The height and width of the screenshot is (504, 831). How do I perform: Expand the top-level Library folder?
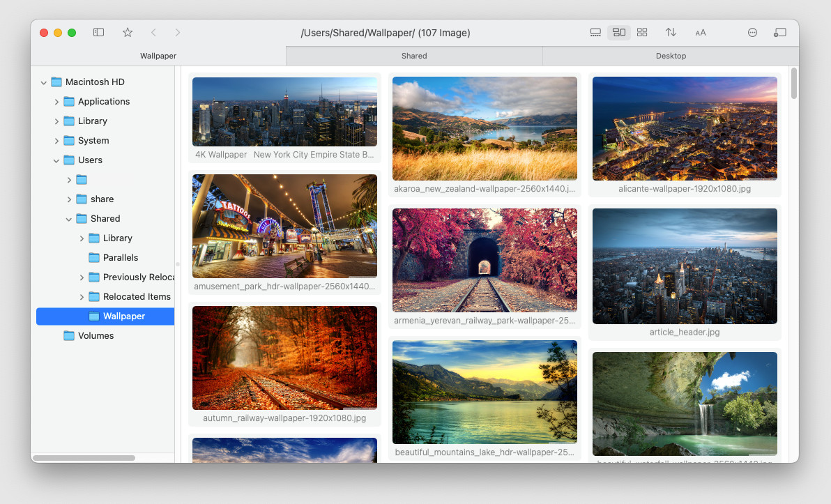click(56, 121)
